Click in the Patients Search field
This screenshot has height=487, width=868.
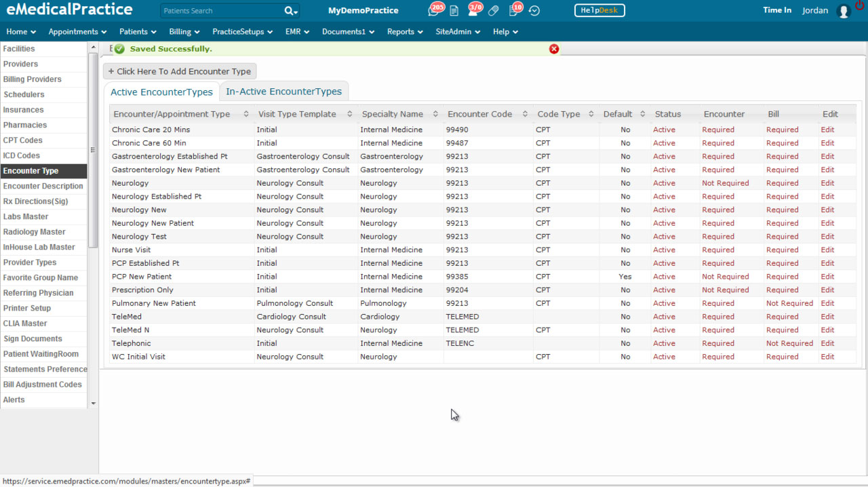pos(221,11)
